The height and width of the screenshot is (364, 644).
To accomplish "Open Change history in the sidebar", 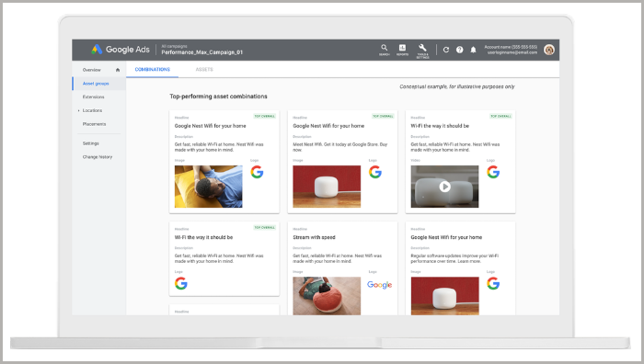I will (x=98, y=157).
